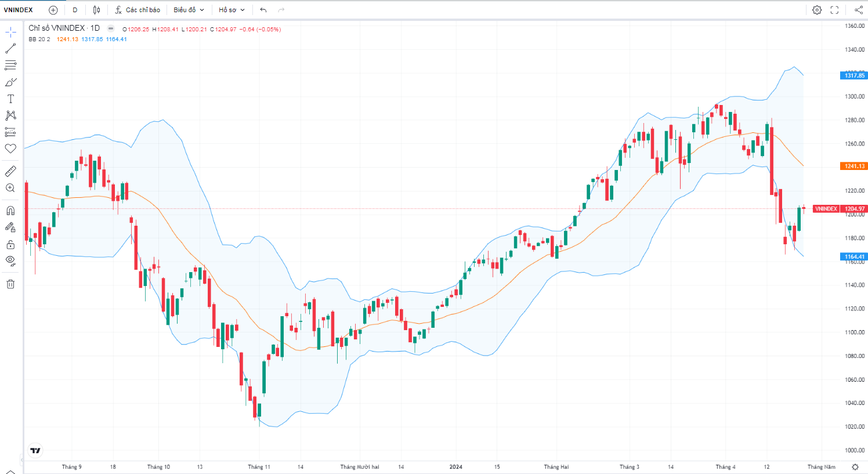
Task: Open the heart icons tool
Action: click(x=10, y=149)
